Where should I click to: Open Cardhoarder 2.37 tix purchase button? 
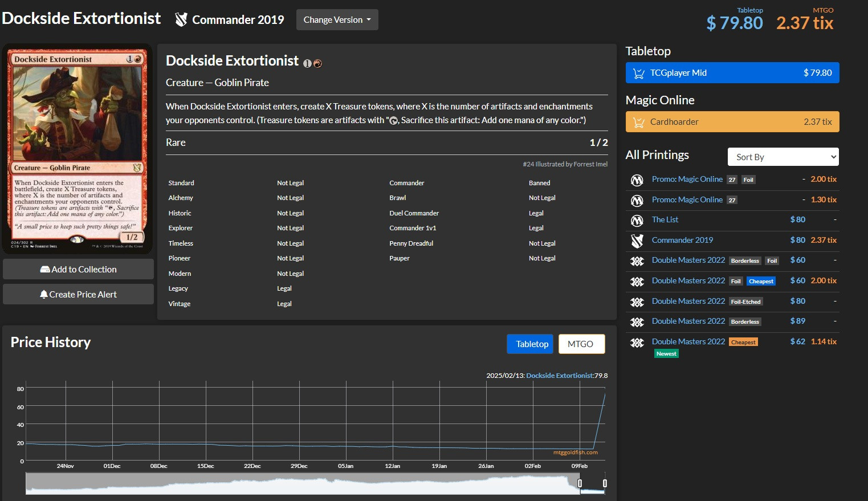[732, 122]
